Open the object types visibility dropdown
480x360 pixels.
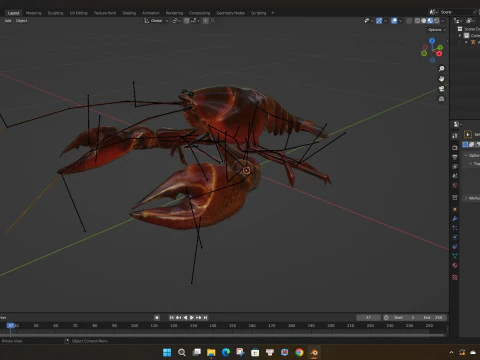[x=368, y=21]
